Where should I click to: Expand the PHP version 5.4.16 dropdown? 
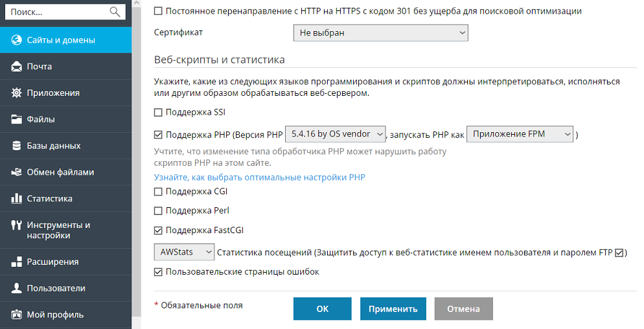pos(336,134)
